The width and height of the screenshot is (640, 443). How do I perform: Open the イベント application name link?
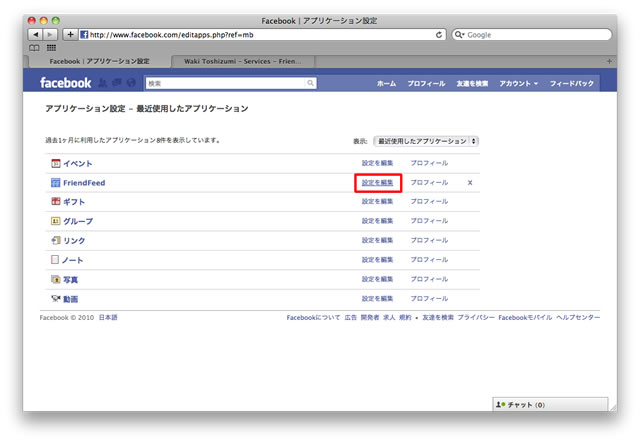(x=78, y=163)
